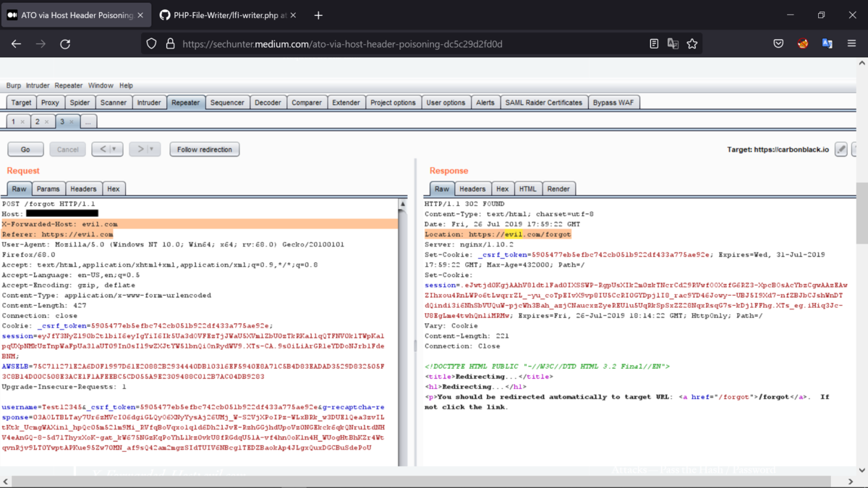
Task: Switch to the PHP-File-Writer GitHub tab
Action: tap(228, 15)
